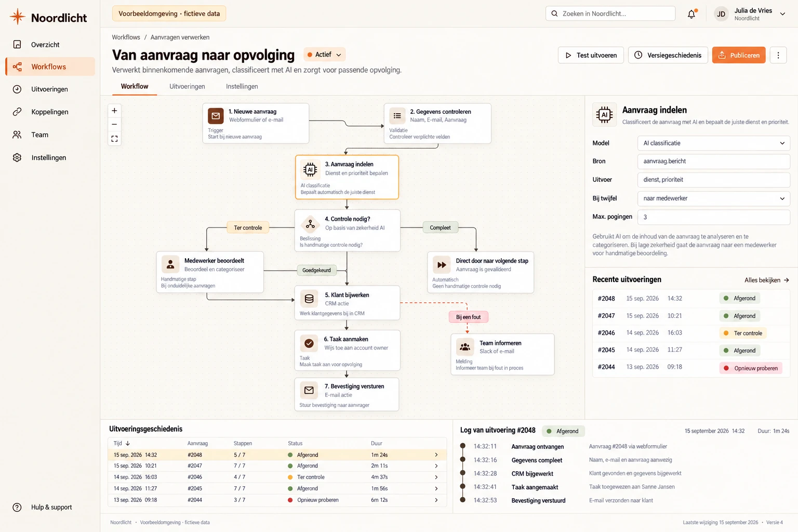Click branch icon of Controle nodig node
The image size is (798, 532).
pyautogui.click(x=310, y=224)
